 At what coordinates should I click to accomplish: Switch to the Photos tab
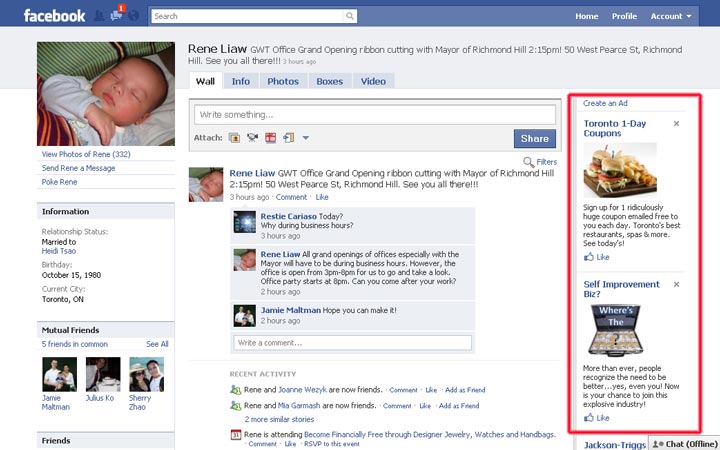click(x=283, y=81)
